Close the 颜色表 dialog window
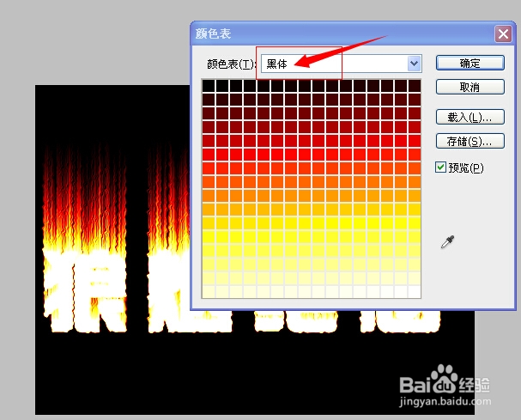 (503, 33)
